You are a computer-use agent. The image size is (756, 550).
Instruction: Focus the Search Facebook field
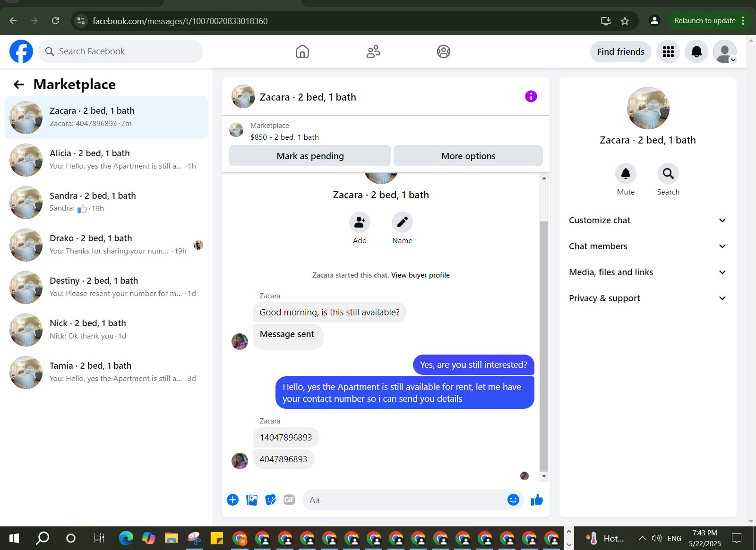(120, 51)
